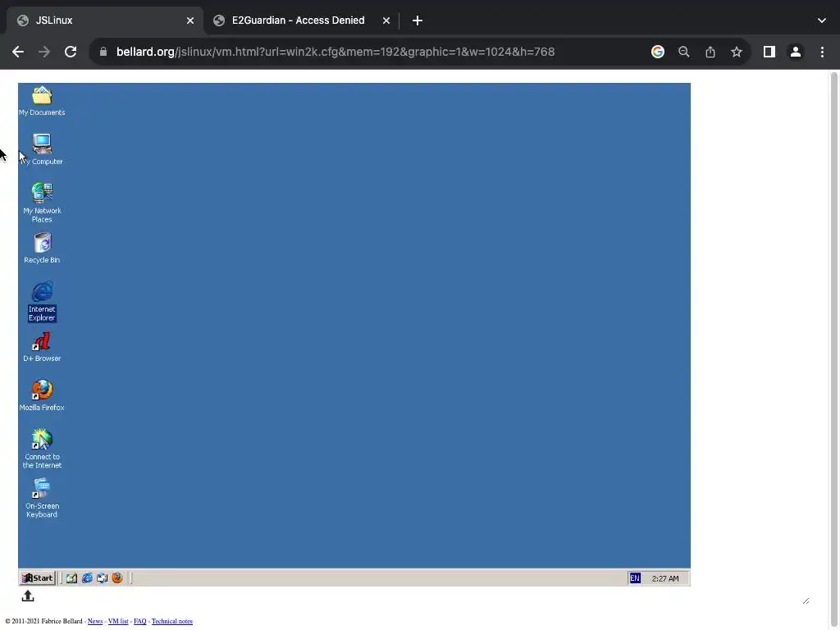Select the On-Screen Keyboard shortcut
This screenshot has height=630, width=840.
pos(42,498)
